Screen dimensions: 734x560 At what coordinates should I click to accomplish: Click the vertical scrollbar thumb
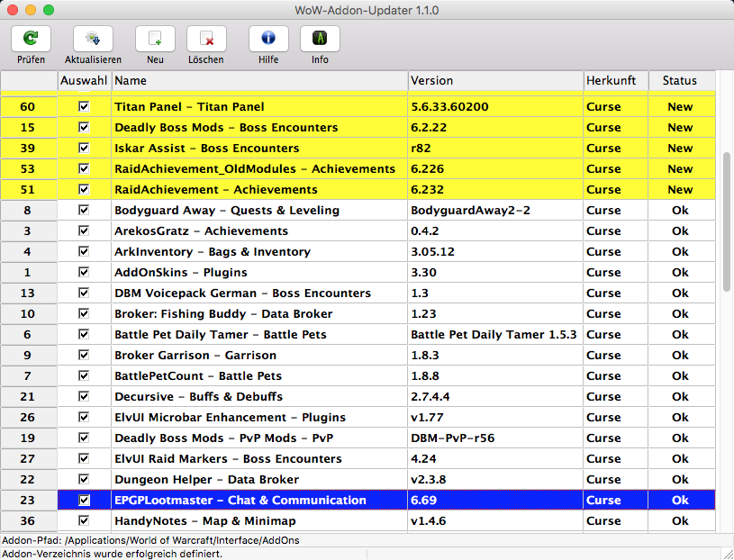[727, 221]
